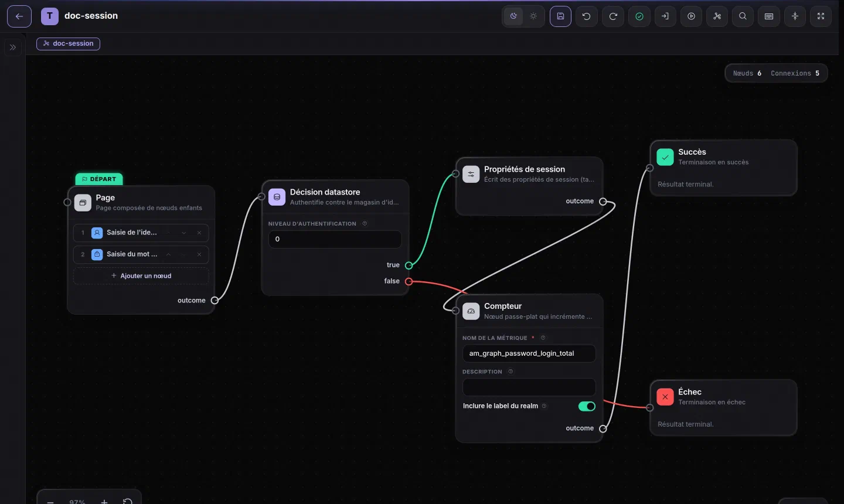This screenshot has width=844, height=504.
Task: Click the Succès node title
Action: (692, 152)
